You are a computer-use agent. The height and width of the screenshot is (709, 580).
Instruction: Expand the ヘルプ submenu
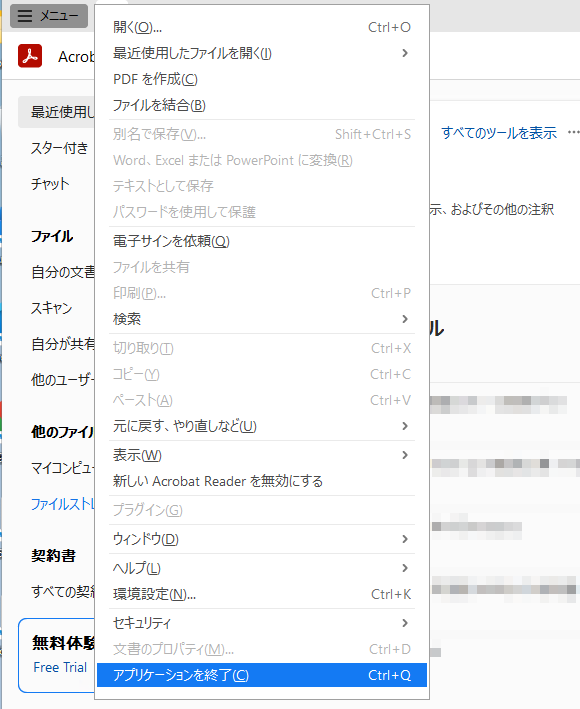262,568
